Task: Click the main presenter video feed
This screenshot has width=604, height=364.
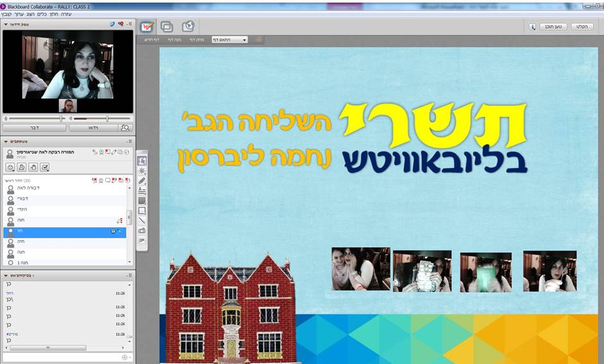Action: point(68,65)
